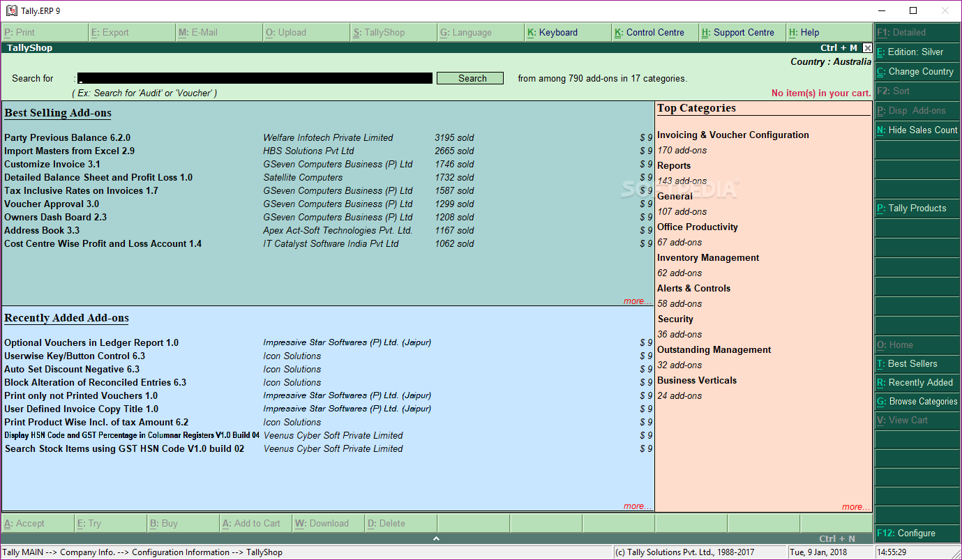This screenshot has height=560, width=962.
Task: Select Tax Inclusive Rates on Invoices 1.7
Action: [81, 190]
